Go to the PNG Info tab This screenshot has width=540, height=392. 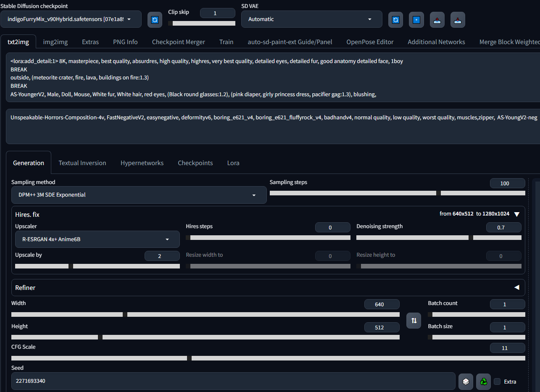(125, 42)
